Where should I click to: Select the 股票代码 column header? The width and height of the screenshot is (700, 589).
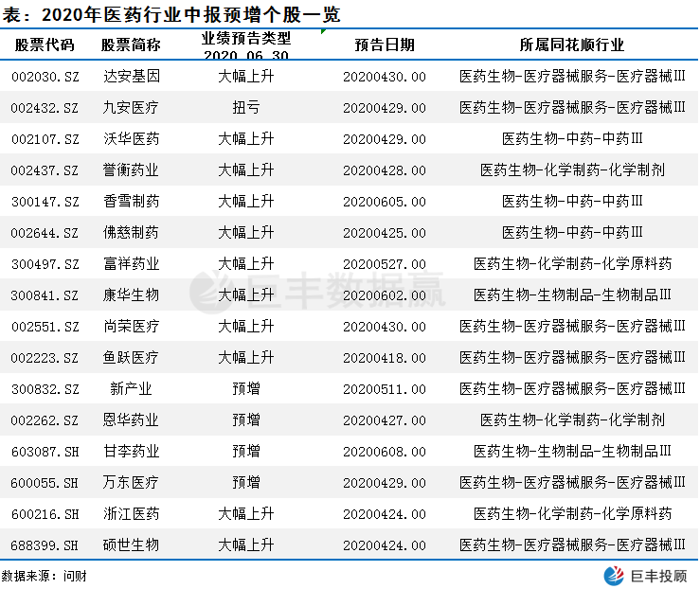pos(44,45)
